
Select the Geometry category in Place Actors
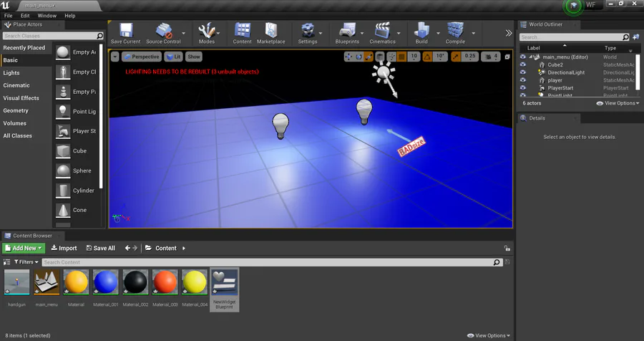[16, 110]
